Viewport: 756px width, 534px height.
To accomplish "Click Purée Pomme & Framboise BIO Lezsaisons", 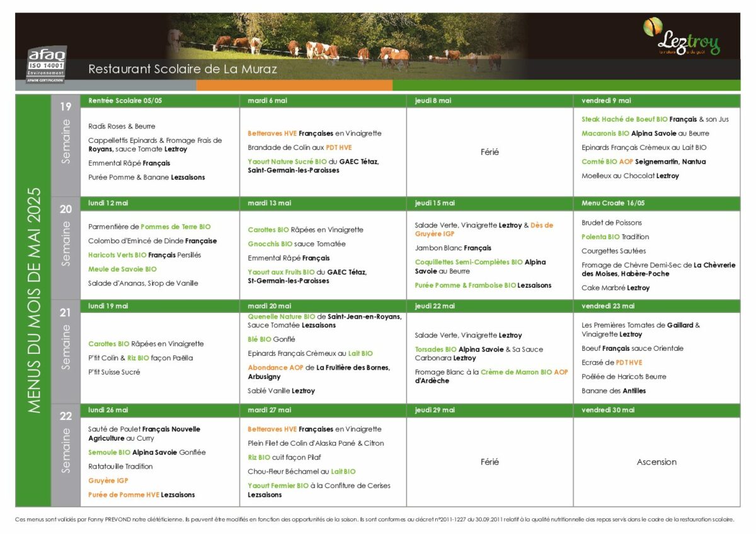I will pyautogui.click(x=483, y=285).
